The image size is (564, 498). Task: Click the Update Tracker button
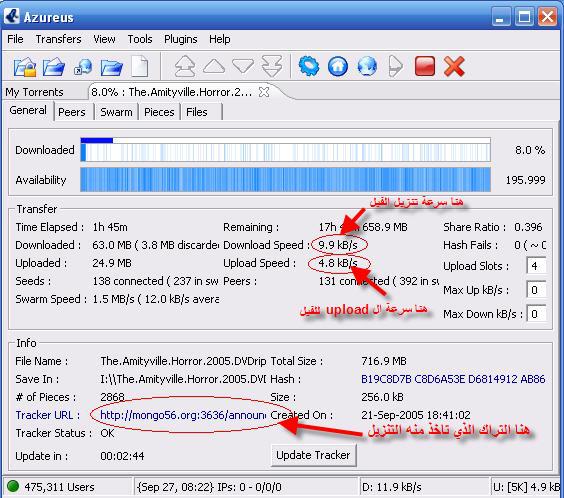click(x=313, y=455)
